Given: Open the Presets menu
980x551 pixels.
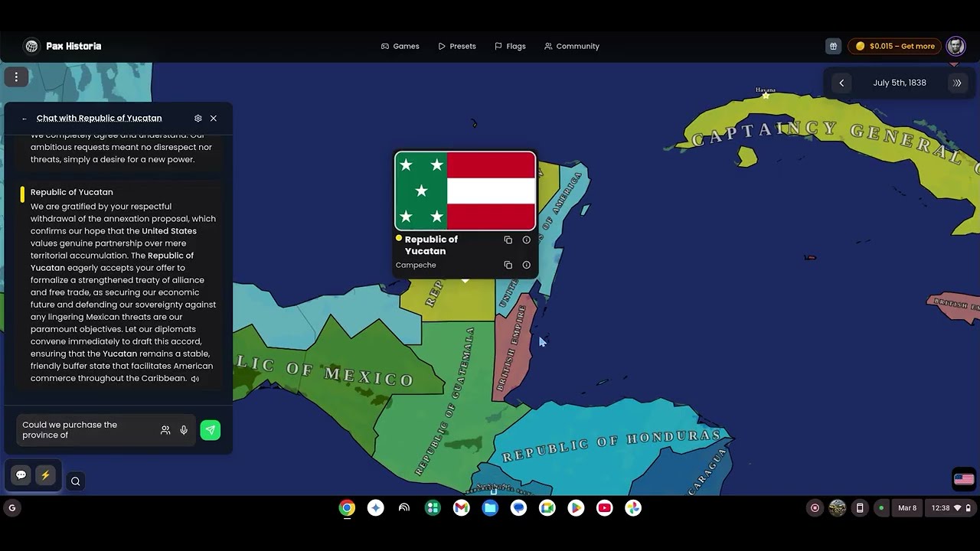Looking at the screenshot, I should pos(456,46).
